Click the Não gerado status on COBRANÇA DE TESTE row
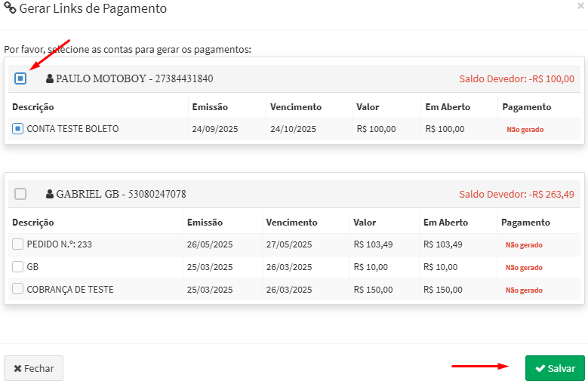The width and height of the screenshot is (588, 387). coord(524,290)
